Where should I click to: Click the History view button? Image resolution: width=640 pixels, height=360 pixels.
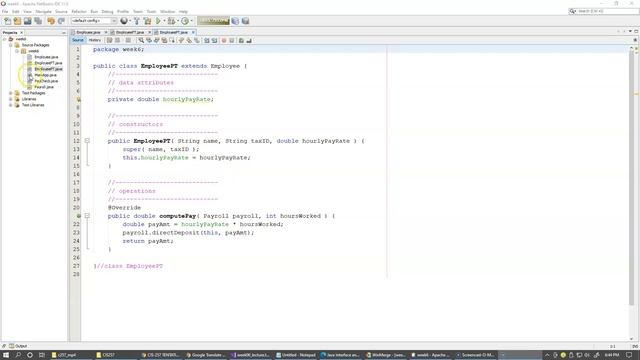95,40
